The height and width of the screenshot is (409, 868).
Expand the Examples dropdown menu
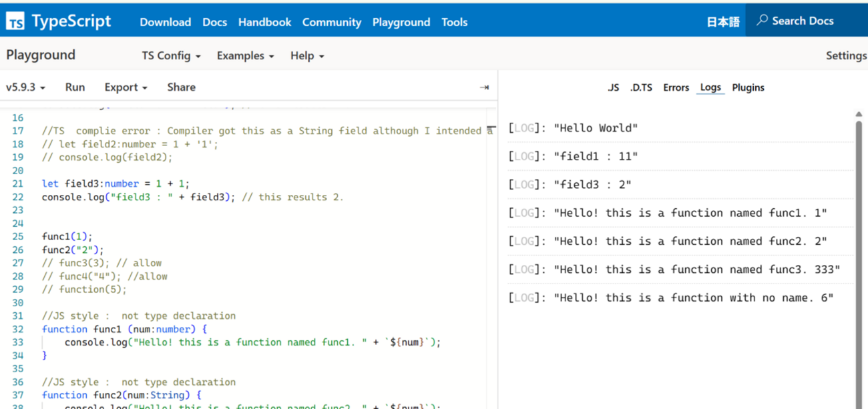click(245, 56)
